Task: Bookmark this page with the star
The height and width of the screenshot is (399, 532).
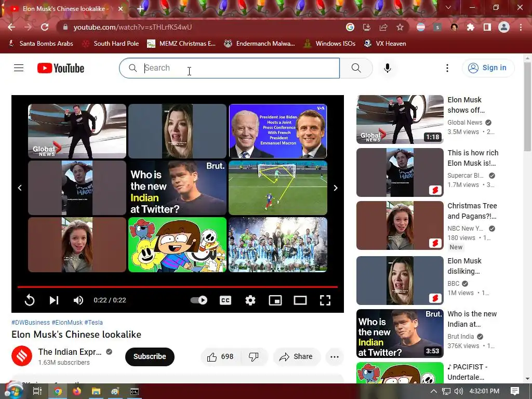Action: tap(400, 27)
